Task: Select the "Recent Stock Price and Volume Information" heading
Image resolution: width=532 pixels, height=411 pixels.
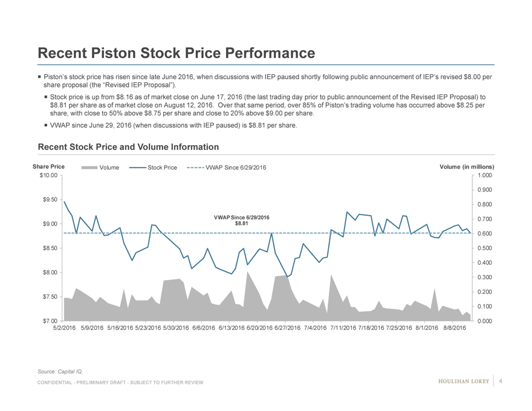Action: 128,147
